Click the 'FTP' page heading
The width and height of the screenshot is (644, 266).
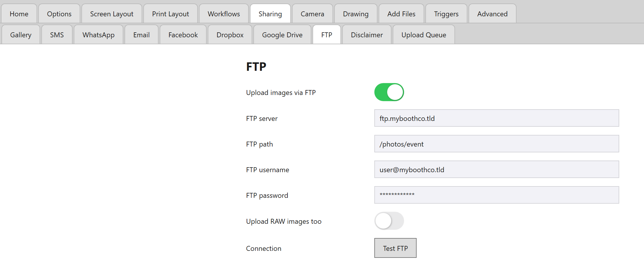click(x=256, y=67)
